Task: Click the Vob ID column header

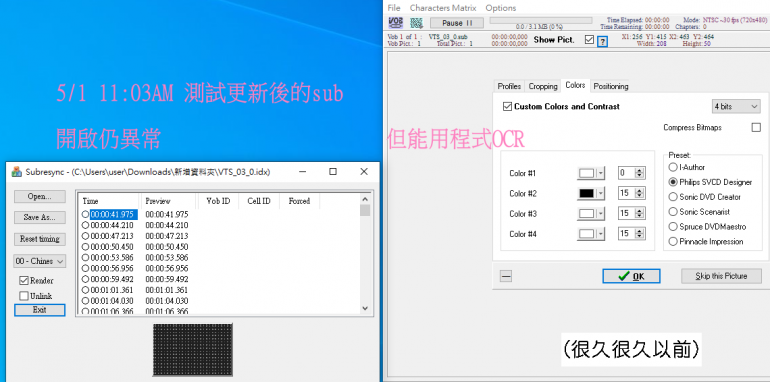Action: (x=218, y=201)
